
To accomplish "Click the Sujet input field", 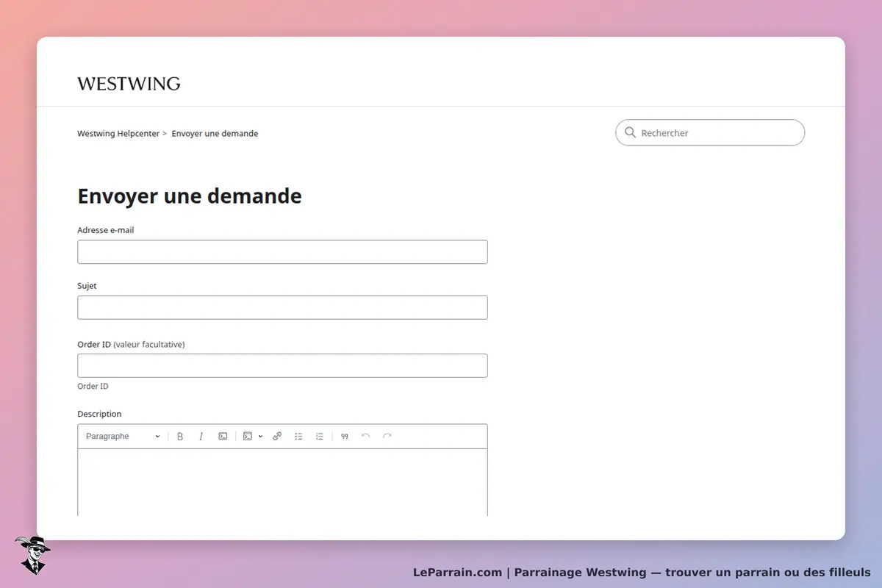I will click(282, 307).
